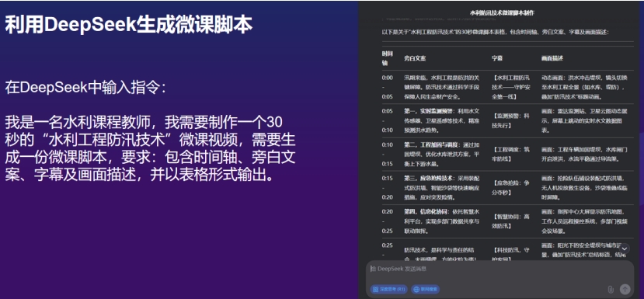Select the chat title 水利防汛技术微课脚本制作
Image resolution: width=644 pixels, height=299 pixels.
[x=503, y=12]
